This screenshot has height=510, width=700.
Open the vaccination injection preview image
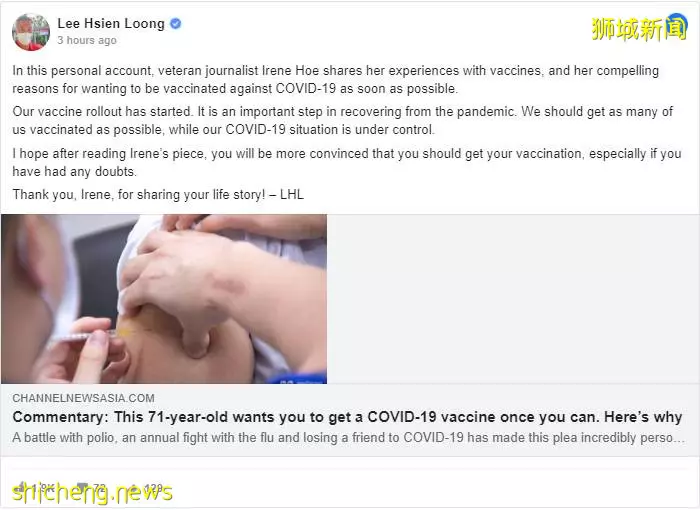164,299
